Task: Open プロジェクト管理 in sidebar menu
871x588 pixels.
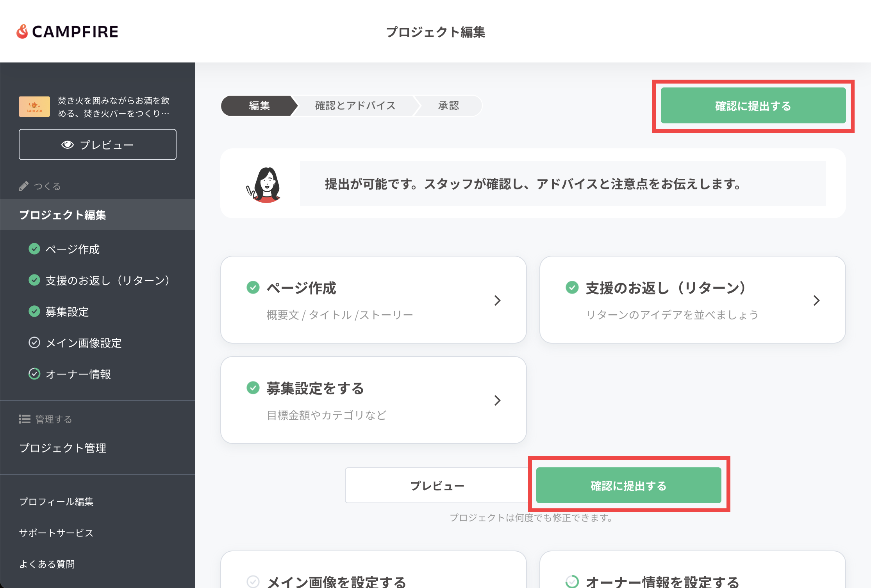Action: pos(63,448)
